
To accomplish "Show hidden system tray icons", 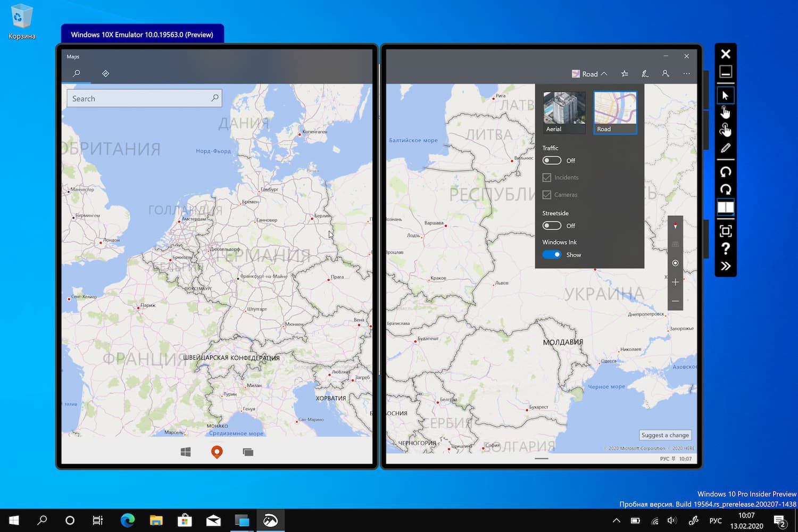I will (x=616, y=521).
